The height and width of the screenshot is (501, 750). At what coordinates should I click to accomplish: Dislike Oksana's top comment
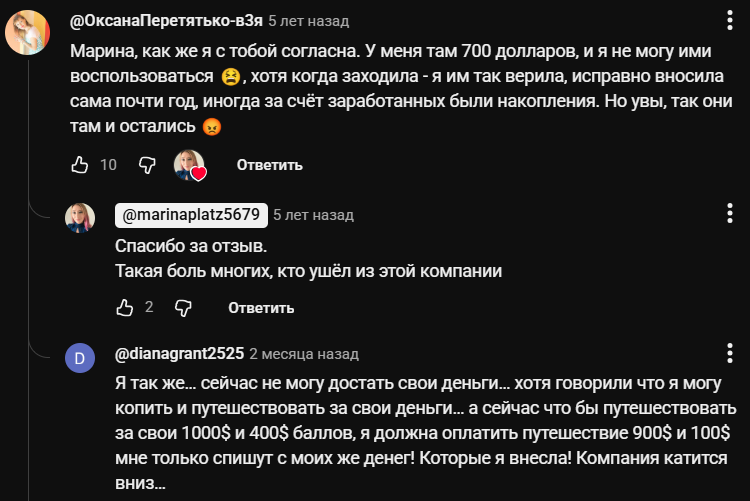pyautogui.click(x=146, y=164)
